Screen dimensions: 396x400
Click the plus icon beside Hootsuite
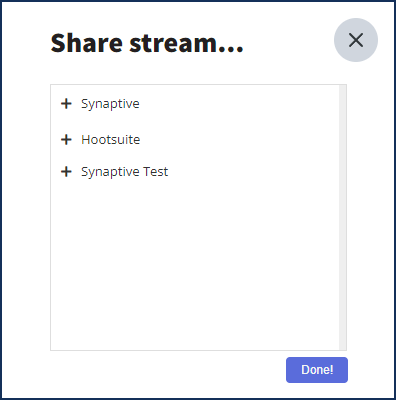[x=66, y=140]
